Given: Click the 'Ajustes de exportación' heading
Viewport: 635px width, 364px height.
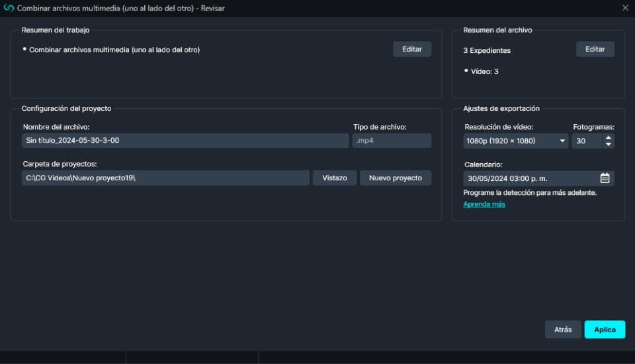Looking at the screenshot, I should [501, 108].
